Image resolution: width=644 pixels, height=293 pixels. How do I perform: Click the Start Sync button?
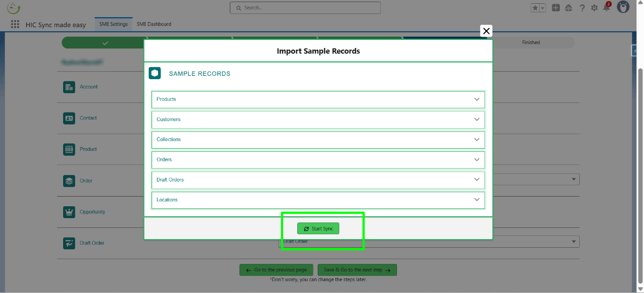(x=318, y=229)
